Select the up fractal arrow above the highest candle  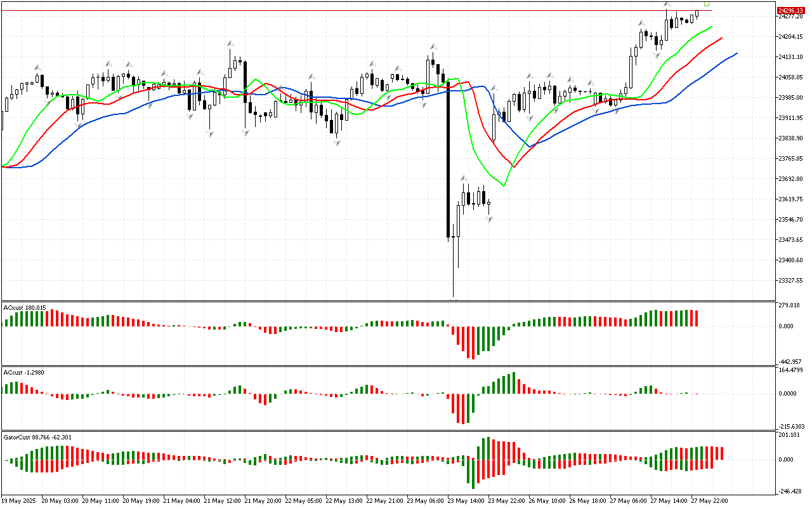pos(667,5)
